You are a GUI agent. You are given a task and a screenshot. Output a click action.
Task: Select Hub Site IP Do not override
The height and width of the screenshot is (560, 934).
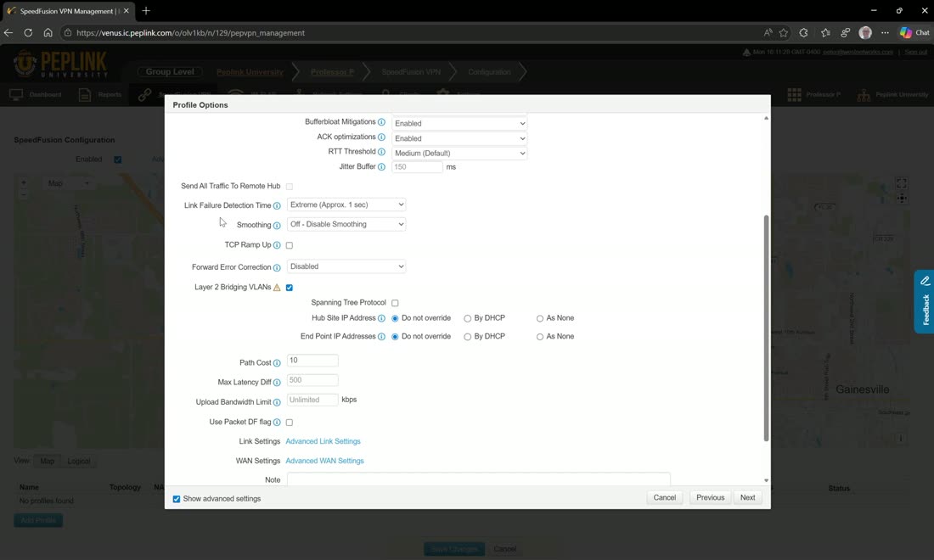pos(395,318)
